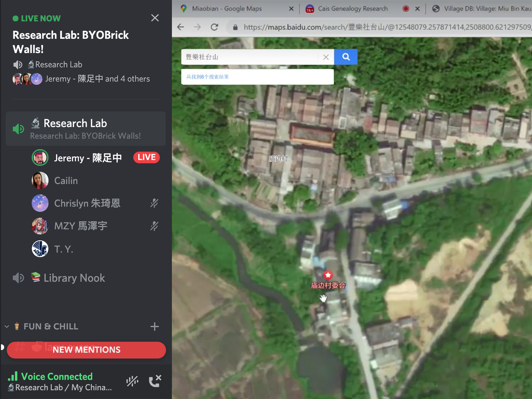Add a channel to FUN & CHILL
Image resolution: width=532 pixels, height=399 pixels.
coord(154,327)
